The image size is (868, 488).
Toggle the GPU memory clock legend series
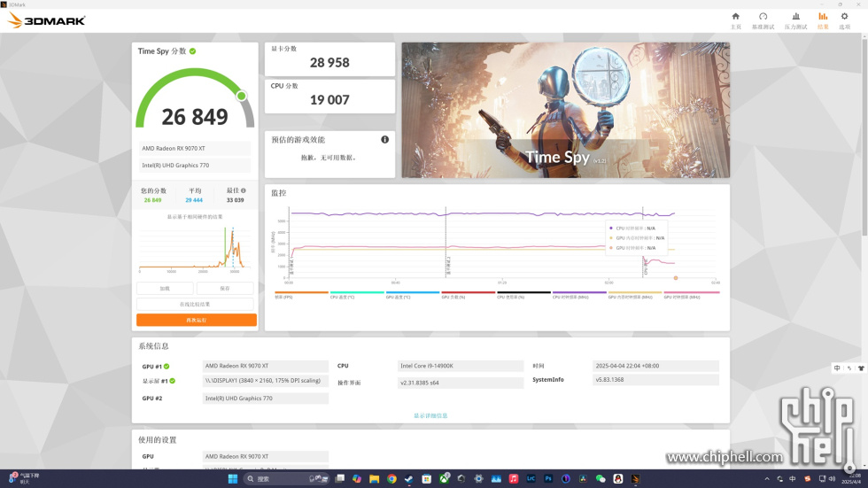(x=635, y=294)
